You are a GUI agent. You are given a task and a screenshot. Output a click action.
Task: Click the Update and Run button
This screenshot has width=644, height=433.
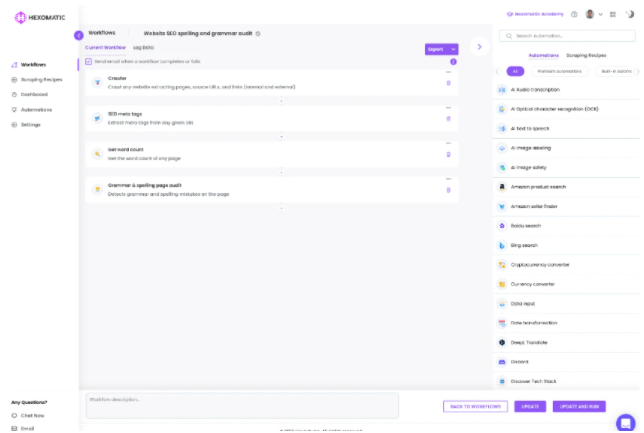[580, 406]
